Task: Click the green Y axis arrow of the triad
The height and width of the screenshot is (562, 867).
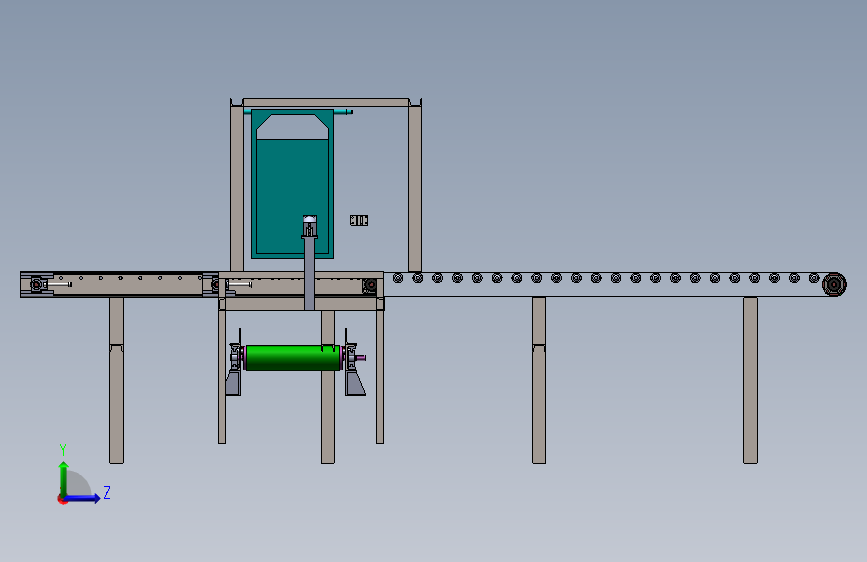Action: pos(64,479)
